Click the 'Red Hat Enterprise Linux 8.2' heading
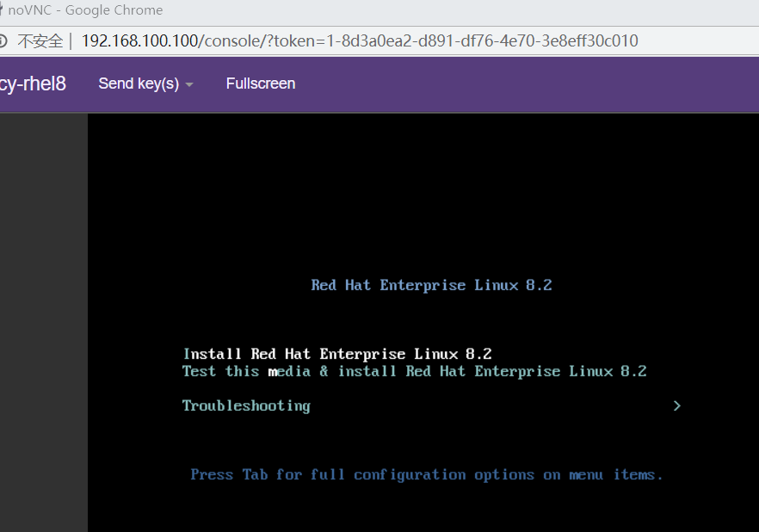Image resolution: width=759 pixels, height=532 pixels. 431,285
